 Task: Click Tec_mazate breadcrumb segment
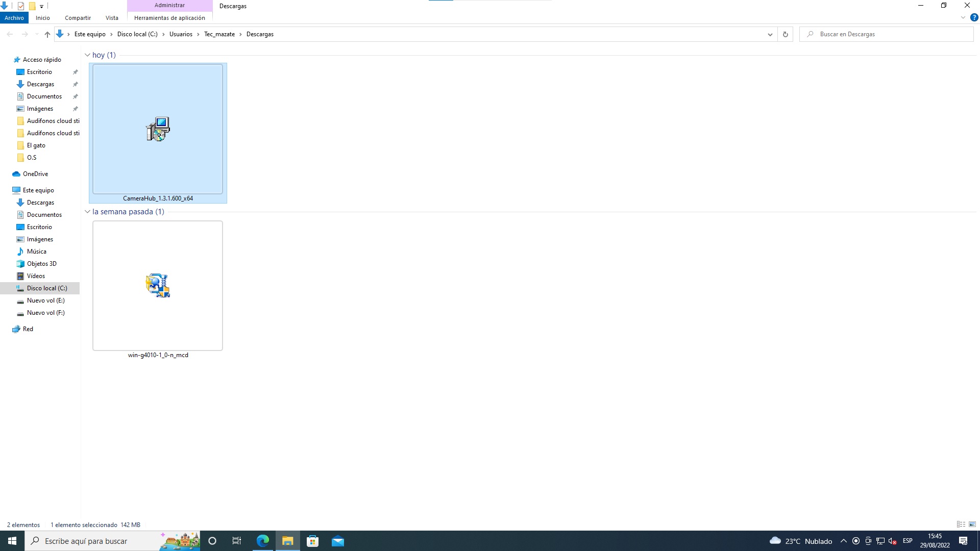point(219,34)
